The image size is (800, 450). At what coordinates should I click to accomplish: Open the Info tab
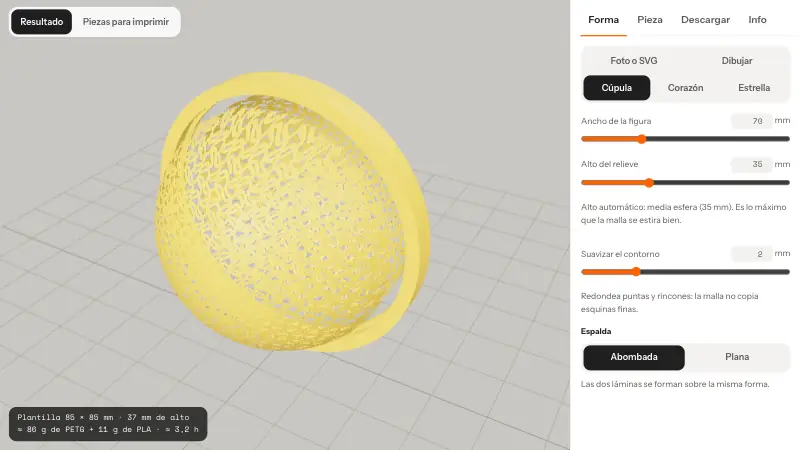point(757,20)
